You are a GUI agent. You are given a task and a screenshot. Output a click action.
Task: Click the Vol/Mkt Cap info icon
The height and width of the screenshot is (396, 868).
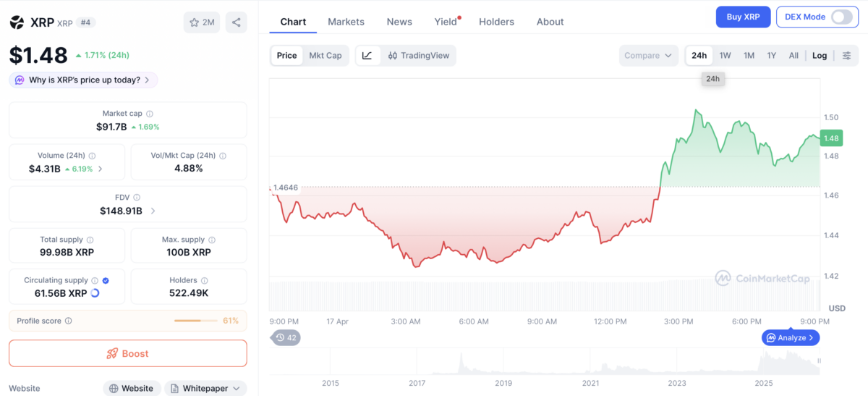[x=223, y=156]
